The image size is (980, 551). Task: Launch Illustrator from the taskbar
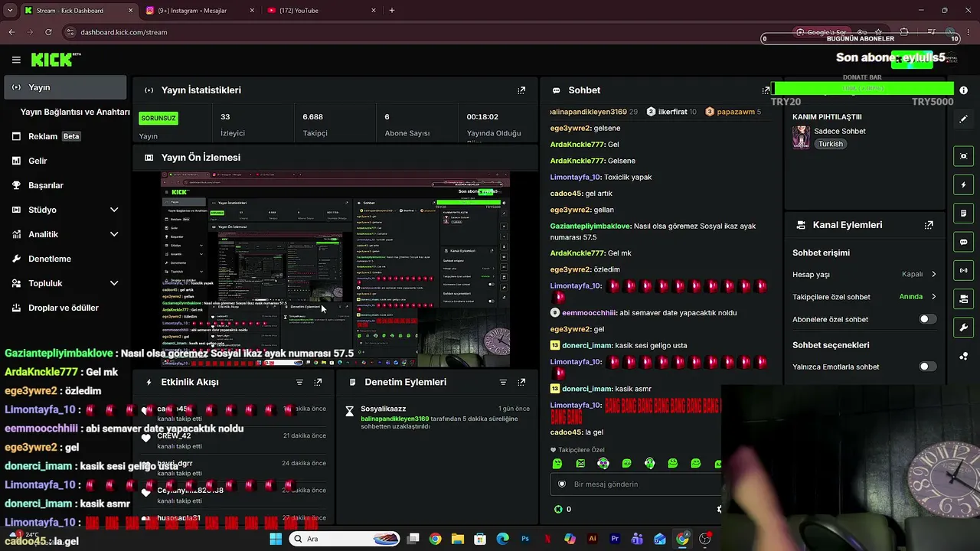coord(593,539)
